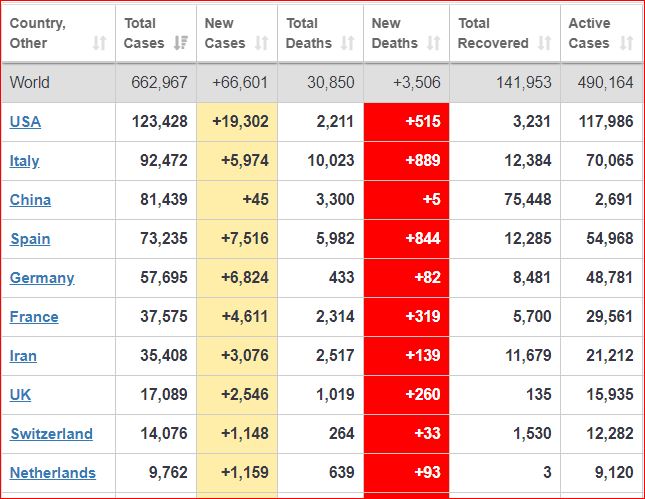Select USA new deaths +515 cell

[x=406, y=122]
